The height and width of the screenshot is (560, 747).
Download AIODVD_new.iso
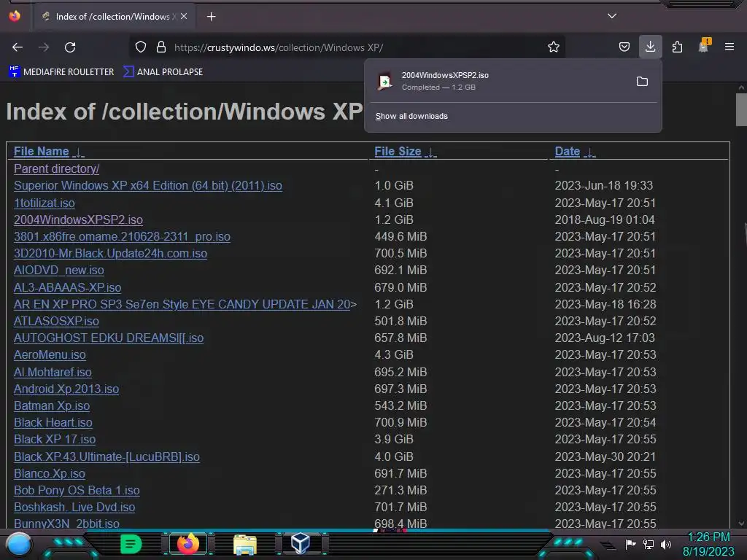[58, 270]
